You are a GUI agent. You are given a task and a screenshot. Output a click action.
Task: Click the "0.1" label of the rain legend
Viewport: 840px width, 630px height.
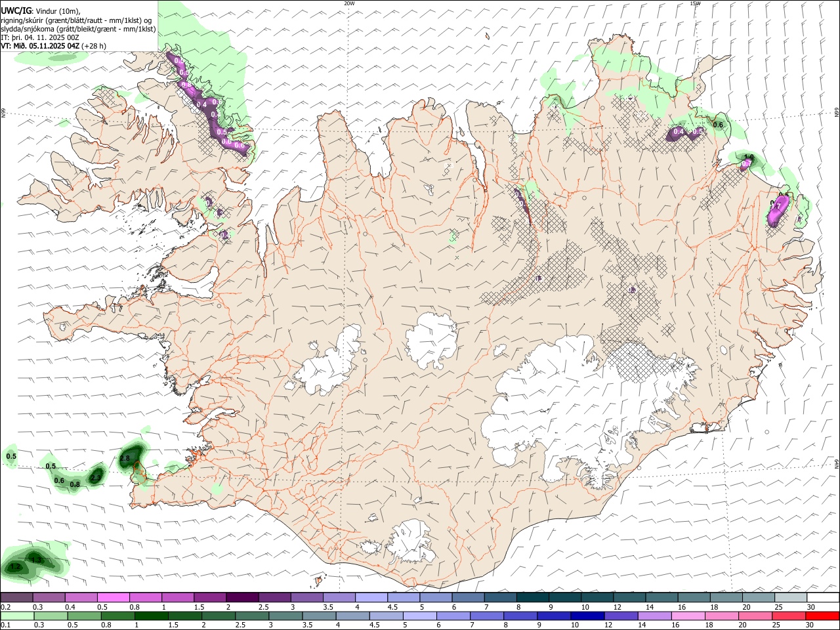pyautogui.click(x=7, y=625)
